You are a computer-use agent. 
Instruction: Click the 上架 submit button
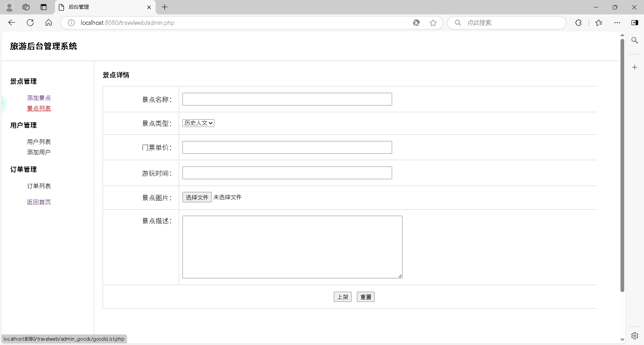[342, 297]
